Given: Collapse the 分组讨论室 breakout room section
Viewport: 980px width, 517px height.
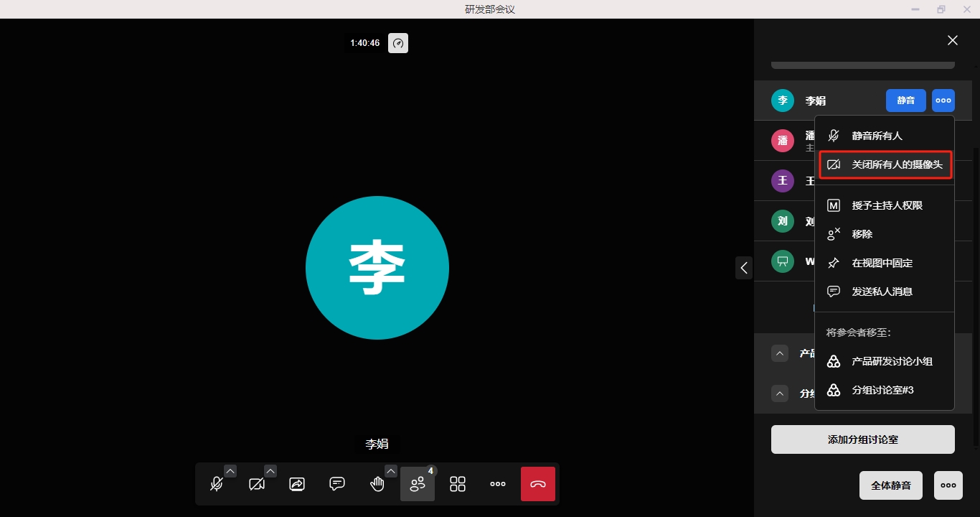Looking at the screenshot, I should point(780,393).
